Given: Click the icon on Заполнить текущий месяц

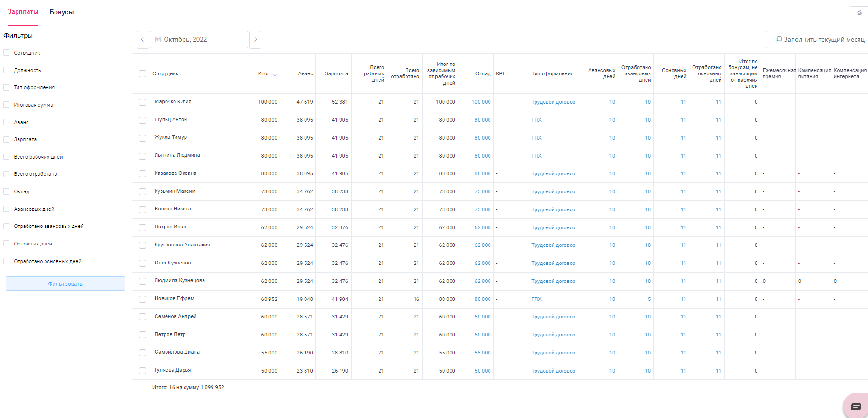Looking at the screenshot, I should [778, 40].
